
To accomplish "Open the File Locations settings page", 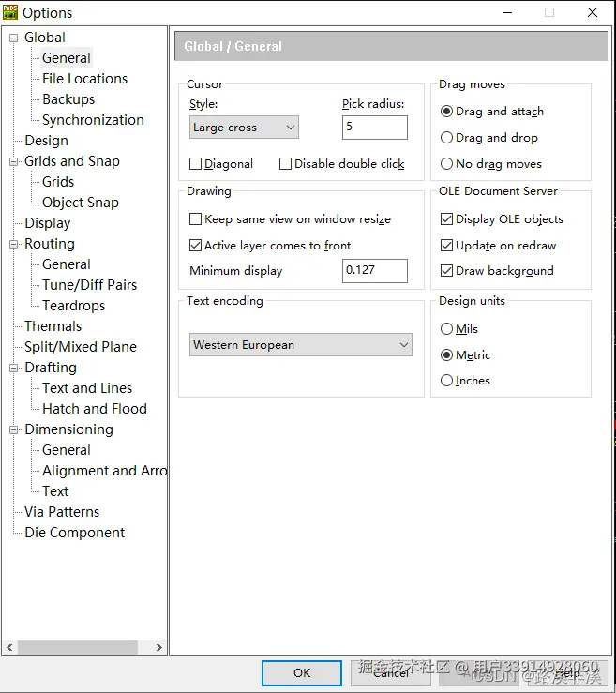I will pos(84,79).
